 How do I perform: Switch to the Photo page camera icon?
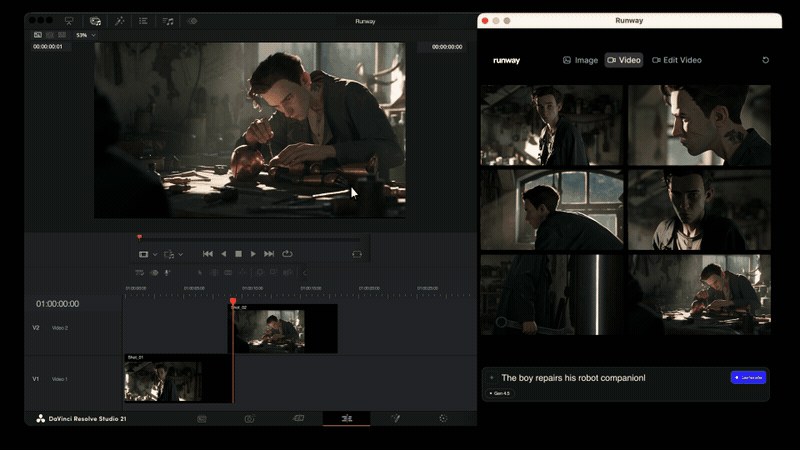[249, 419]
